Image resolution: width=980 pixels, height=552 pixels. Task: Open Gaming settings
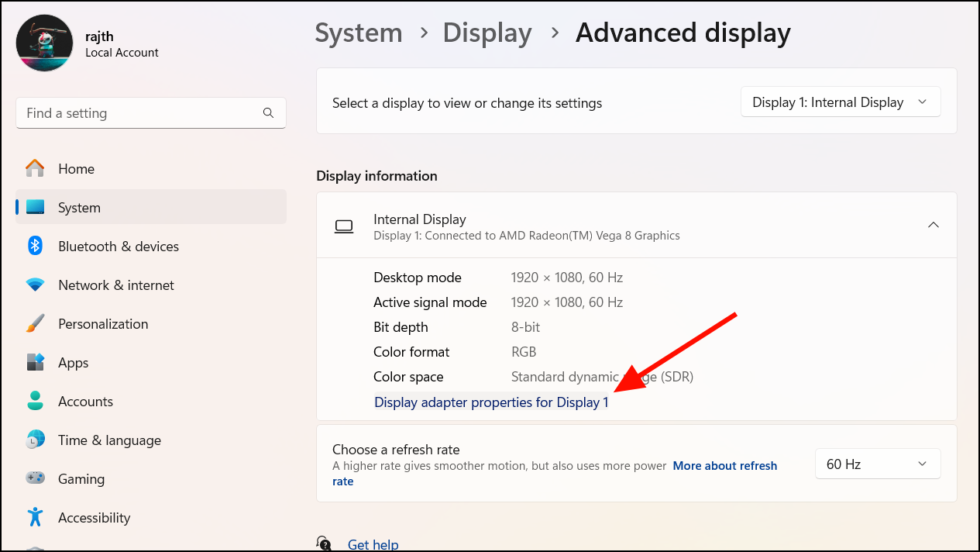pyautogui.click(x=81, y=478)
